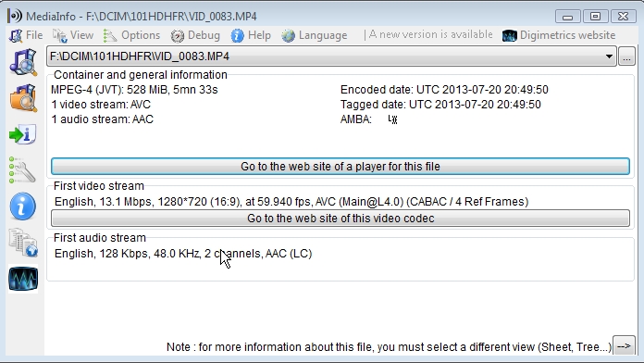Click the Digimetrics waveform sidebar icon

(x=23, y=279)
